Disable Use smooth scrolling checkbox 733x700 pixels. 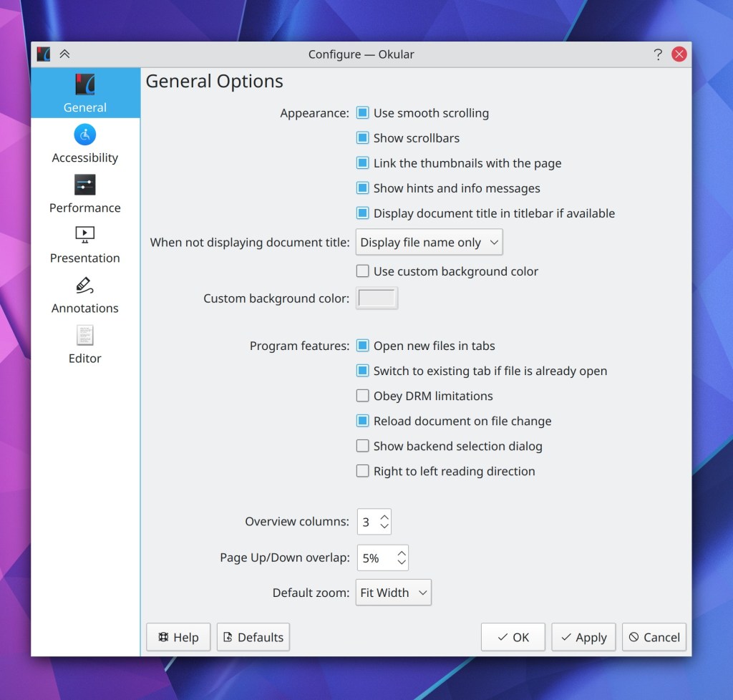click(x=363, y=113)
